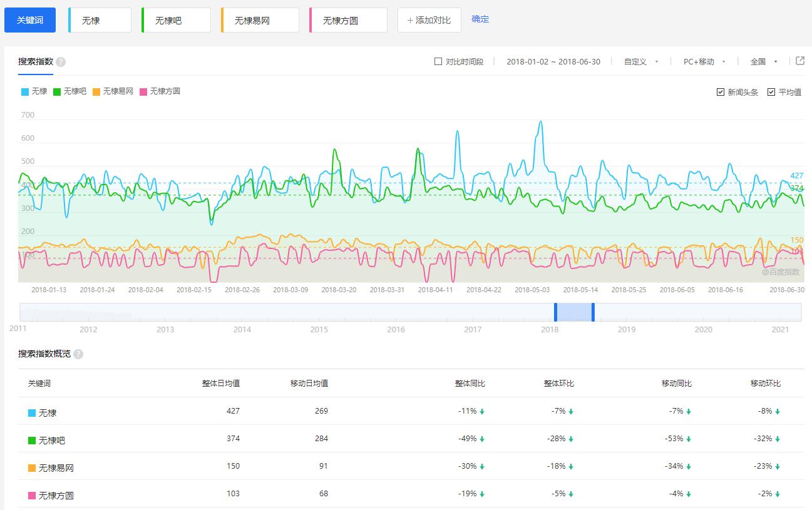Click the 关键词 button
812x510 pixels.
[30, 20]
